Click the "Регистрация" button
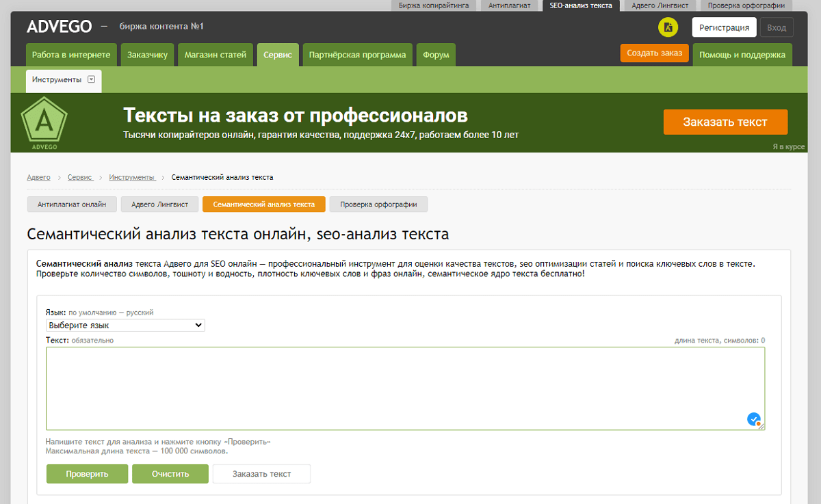The height and width of the screenshot is (504, 821). click(724, 27)
